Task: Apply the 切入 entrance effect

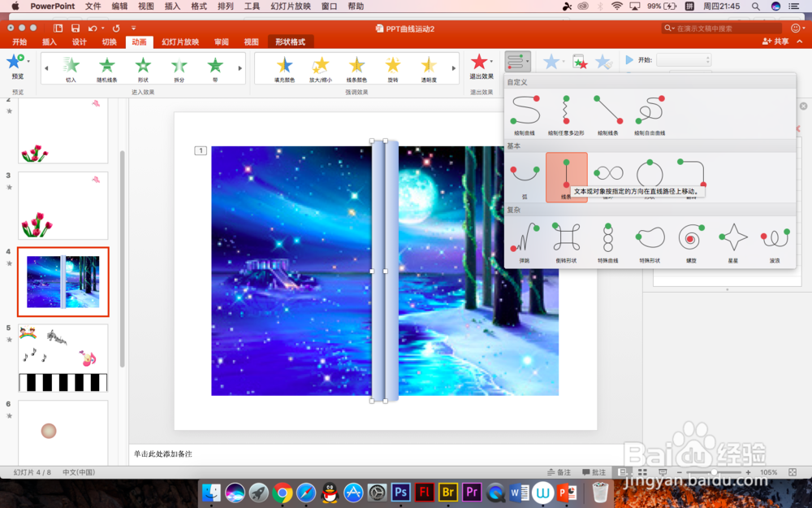Action: [x=71, y=69]
